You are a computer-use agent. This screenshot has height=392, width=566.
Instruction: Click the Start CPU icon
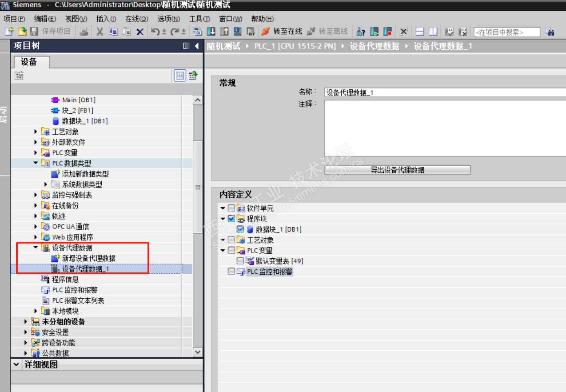tap(374, 32)
